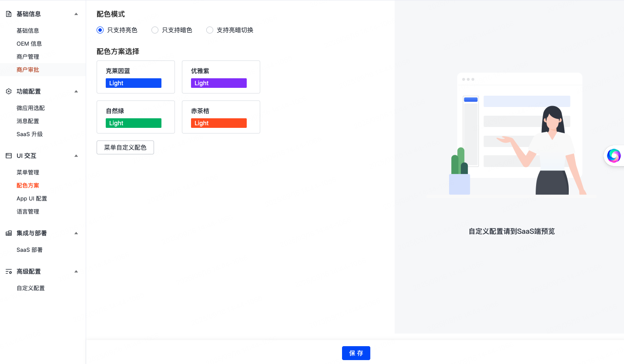Open 菜单管理 in the sidebar
624x364 pixels.
pyautogui.click(x=28, y=172)
